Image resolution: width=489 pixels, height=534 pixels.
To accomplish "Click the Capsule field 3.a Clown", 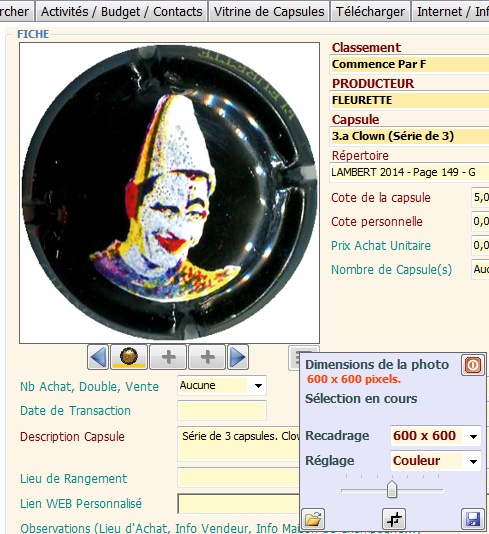I will click(x=410, y=136).
